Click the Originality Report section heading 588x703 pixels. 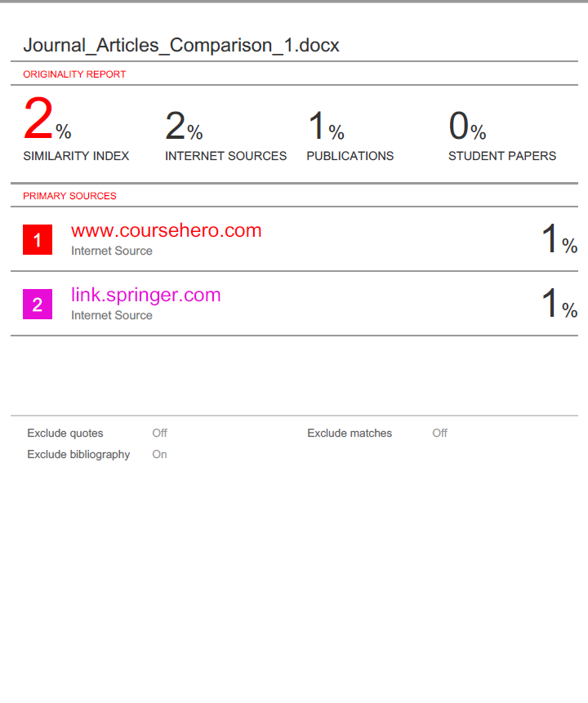coord(74,74)
